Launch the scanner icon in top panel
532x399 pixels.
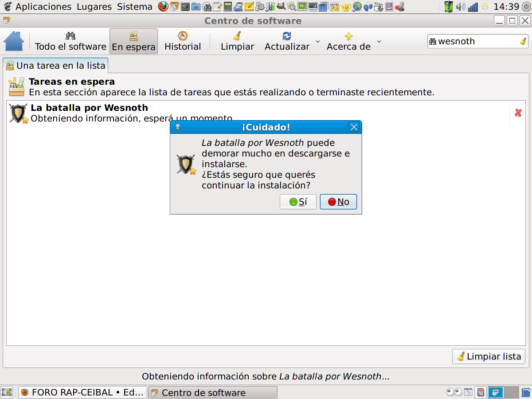[239, 7]
